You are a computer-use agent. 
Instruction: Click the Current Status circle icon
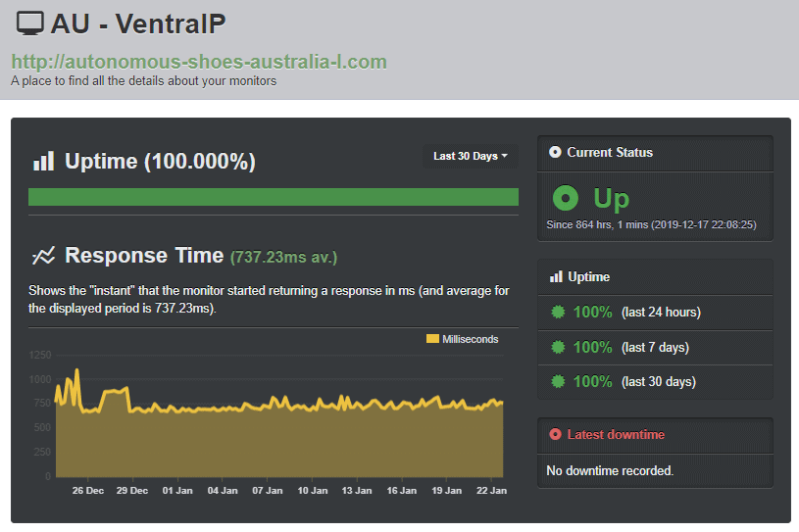[x=555, y=152]
